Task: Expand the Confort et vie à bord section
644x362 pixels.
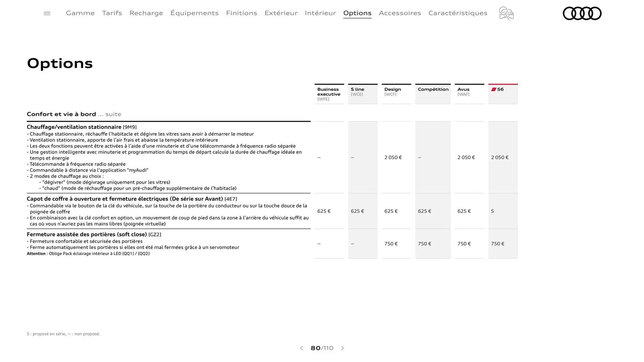Action: (x=61, y=114)
